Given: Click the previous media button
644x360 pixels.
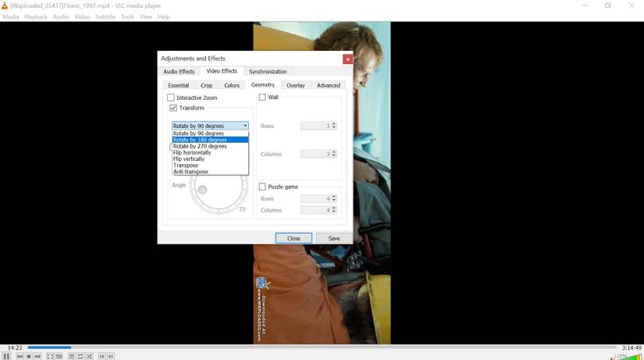Looking at the screenshot, I should (20, 356).
